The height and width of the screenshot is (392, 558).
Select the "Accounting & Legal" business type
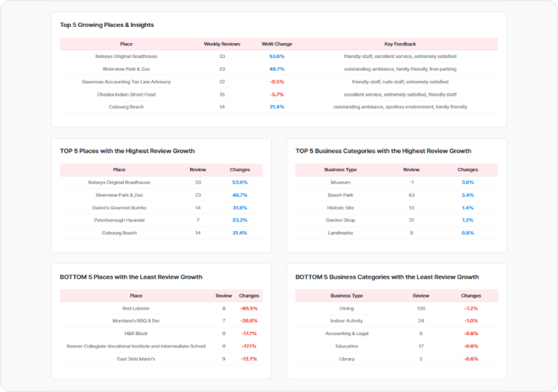coord(346,334)
